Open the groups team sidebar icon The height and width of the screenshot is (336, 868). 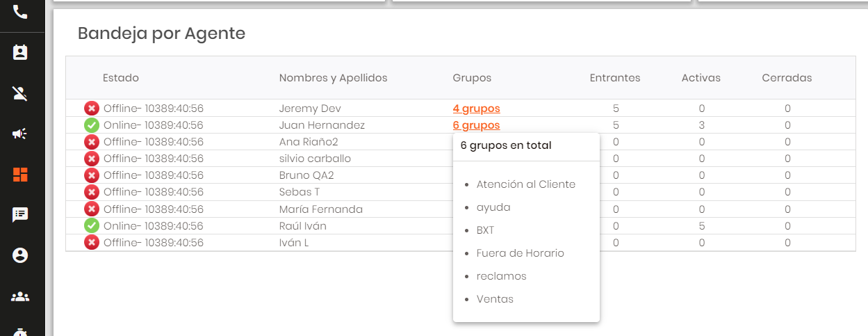click(x=20, y=296)
